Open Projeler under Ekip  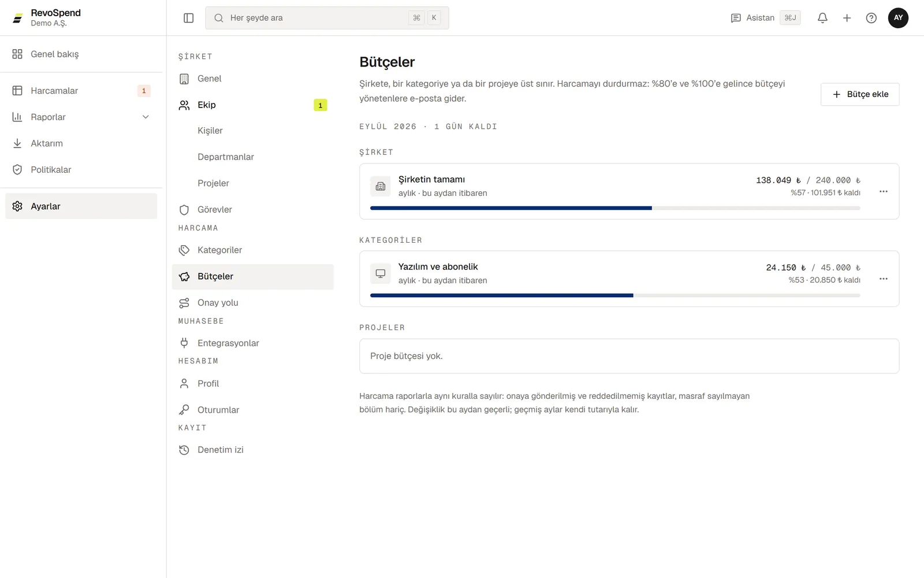coord(253,183)
